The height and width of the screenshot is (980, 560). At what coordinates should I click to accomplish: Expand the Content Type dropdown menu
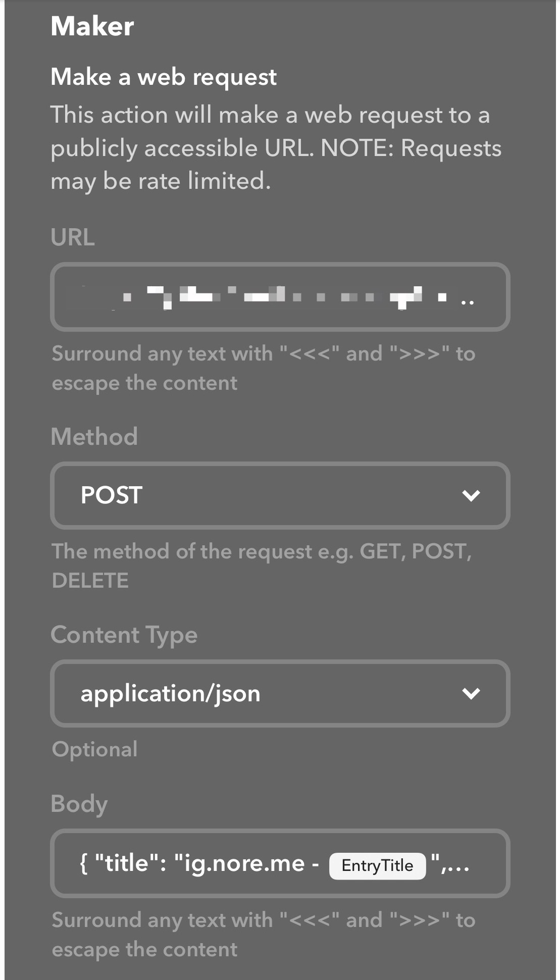tap(280, 694)
